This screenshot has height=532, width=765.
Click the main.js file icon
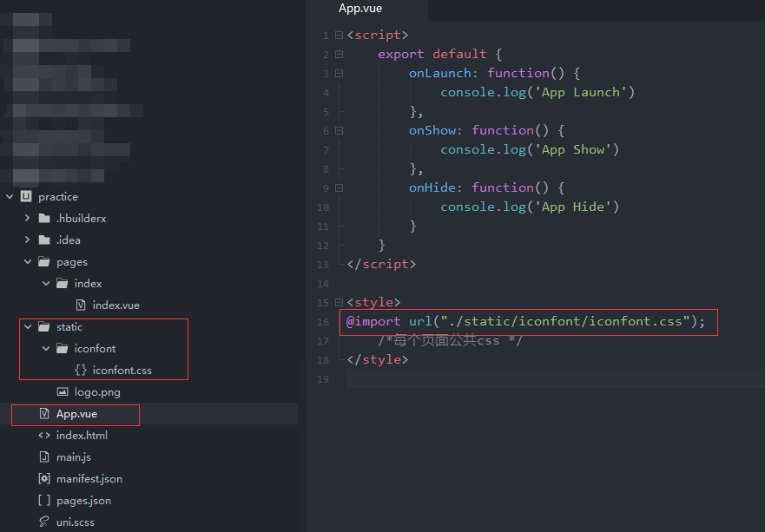[x=44, y=456]
